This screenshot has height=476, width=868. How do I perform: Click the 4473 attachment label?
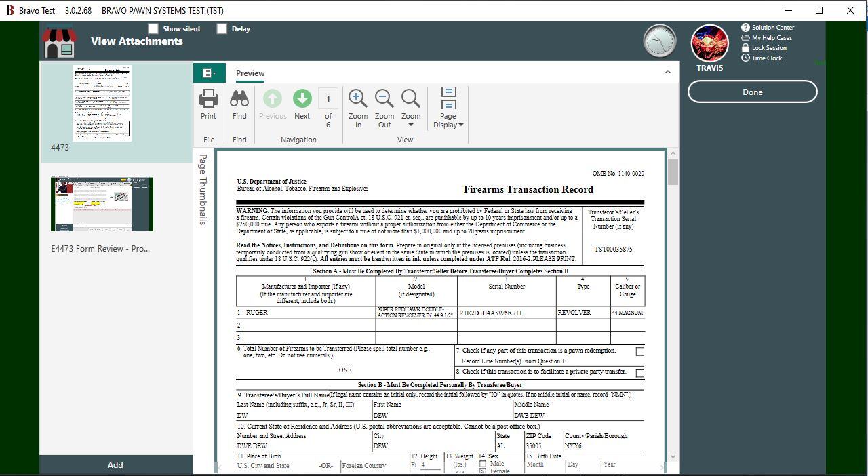tap(60, 148)
